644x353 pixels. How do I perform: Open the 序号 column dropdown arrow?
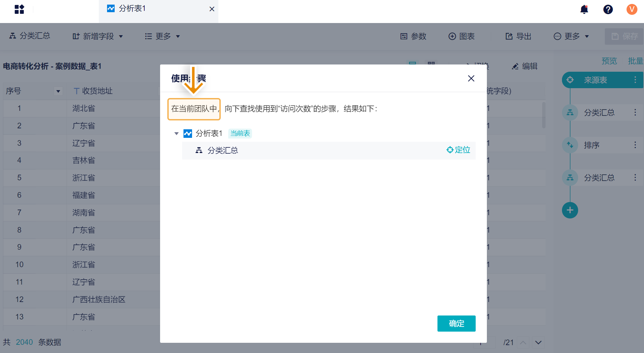[x=58, y=91]
